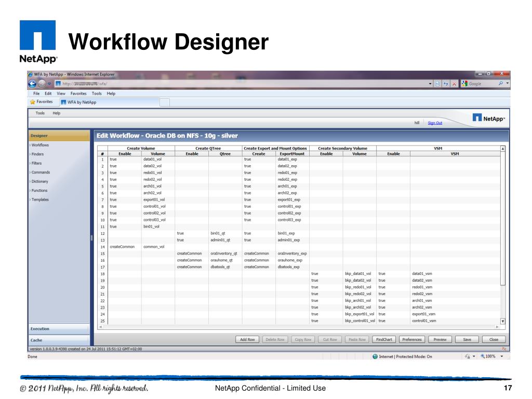Open the Dictionary item in sidebar
The width and height of the screenshot is (532, 399).
click(39, 181)
